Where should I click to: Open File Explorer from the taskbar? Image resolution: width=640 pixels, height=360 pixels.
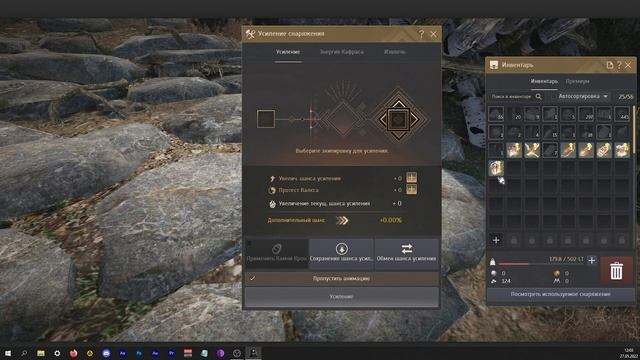click(x=41, y=353)
